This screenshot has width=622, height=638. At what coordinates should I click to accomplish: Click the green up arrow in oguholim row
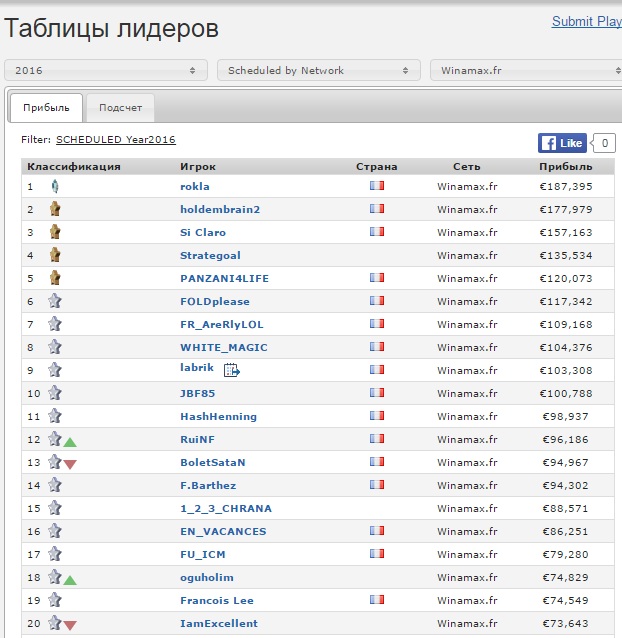(x=70, y=580)
